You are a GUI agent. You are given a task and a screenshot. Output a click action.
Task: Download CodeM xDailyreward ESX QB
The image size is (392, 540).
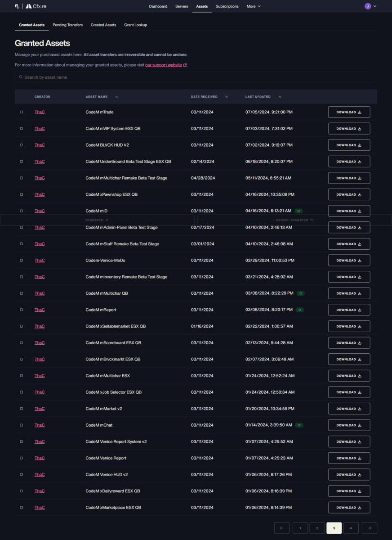tap(349, 491)
